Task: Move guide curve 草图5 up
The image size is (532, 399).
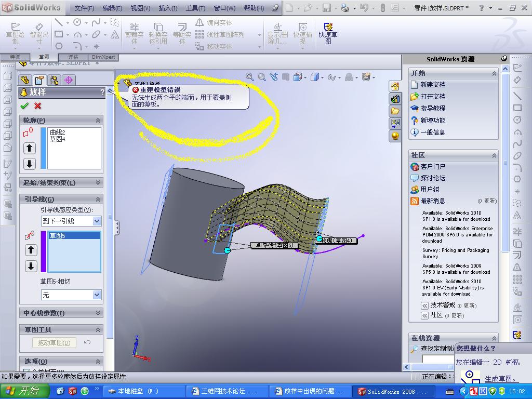Action: point(31,250)
